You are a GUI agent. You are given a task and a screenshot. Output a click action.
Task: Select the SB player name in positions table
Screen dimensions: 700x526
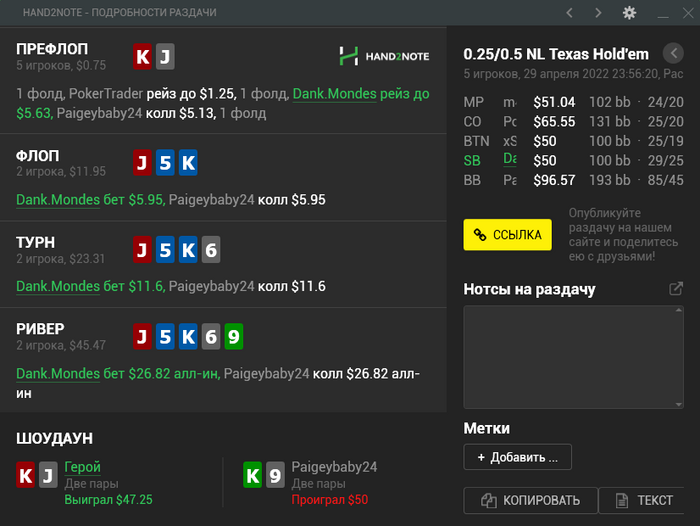pyautogui.click(x=510, y=159)
